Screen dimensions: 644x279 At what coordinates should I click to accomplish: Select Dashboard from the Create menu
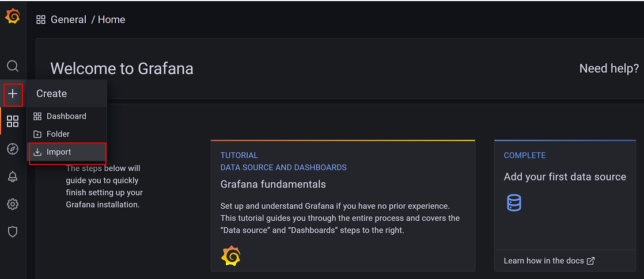coord(66,116)
